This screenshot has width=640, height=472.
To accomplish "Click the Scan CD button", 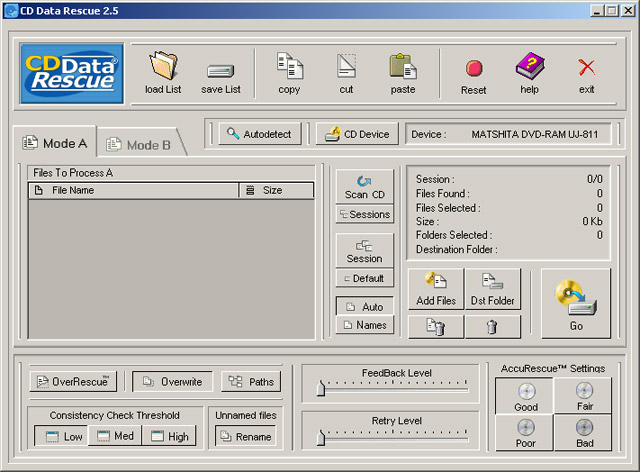I will click(x=365, y=187).
